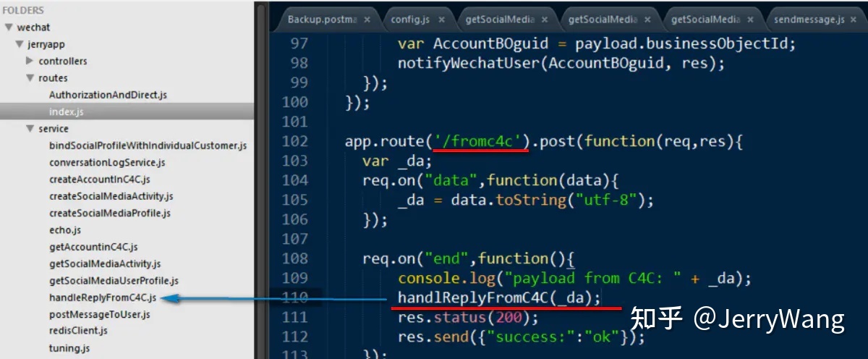The image size is (868, 359).
Task: Expand the controllers folder
Action: 30,62
